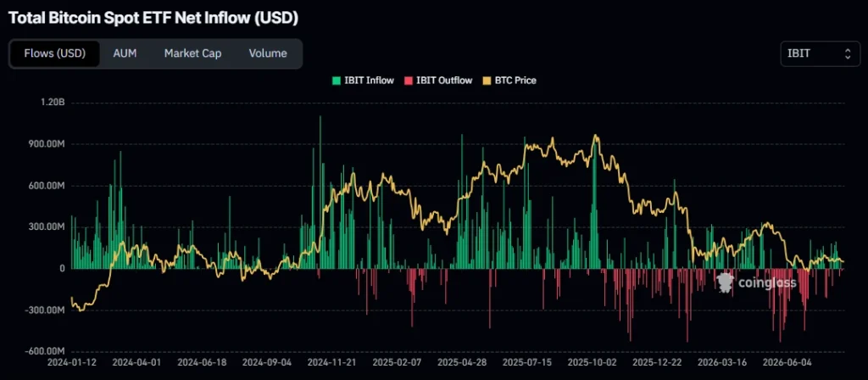The image size is (868, 380).
Task: Click the green IBIT Inflow legend swatch
Action: click(x=336, y=81)
